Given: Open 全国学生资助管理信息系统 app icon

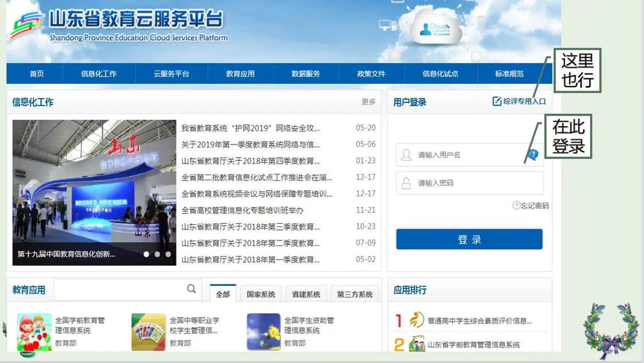Looking at the screenshot, I should click(x=263, y=332).
